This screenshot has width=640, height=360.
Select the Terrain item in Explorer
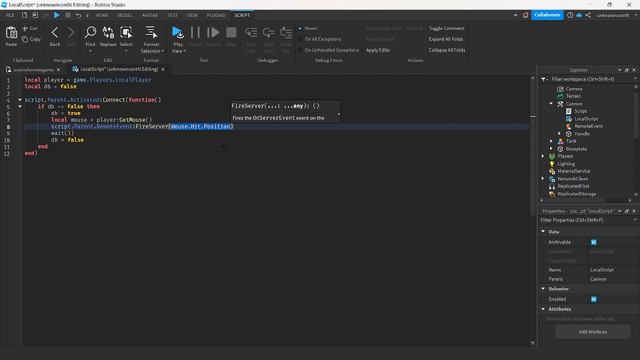(x=573, y=96)
